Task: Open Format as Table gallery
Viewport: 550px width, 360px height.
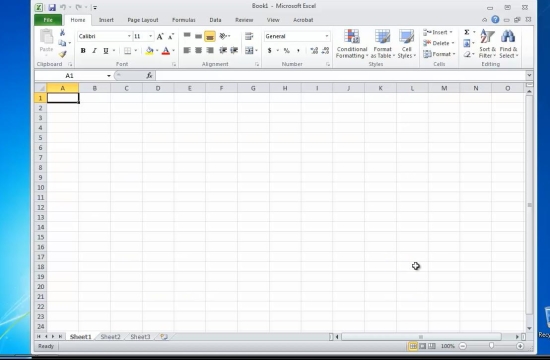Action: tap(382, 44)
